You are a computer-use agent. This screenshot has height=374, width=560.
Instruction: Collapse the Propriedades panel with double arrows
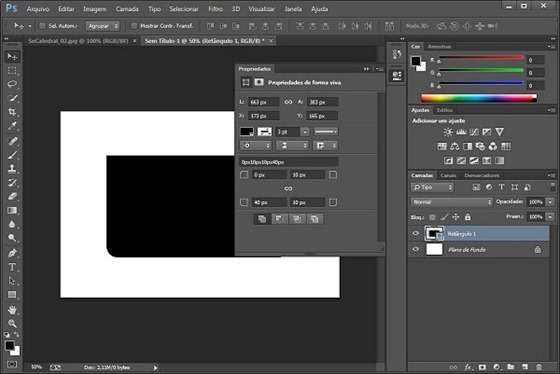(x=366, y=69)
